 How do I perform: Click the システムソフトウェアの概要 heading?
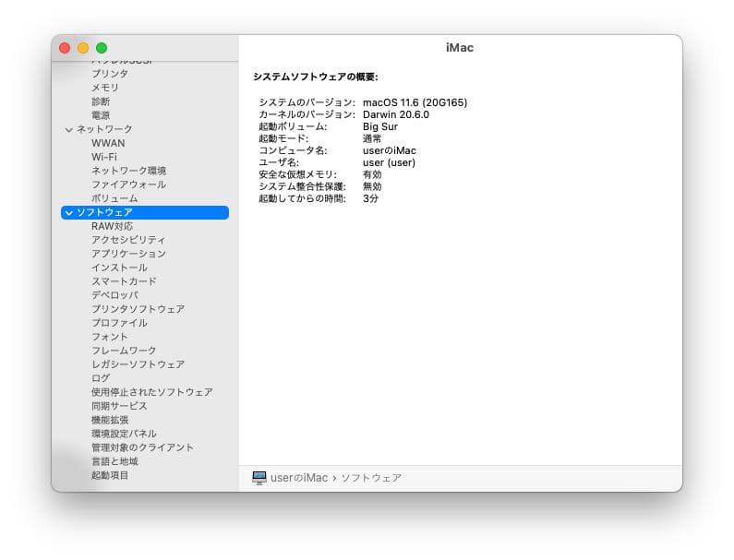pyautogui.click(x=316, y=77)
